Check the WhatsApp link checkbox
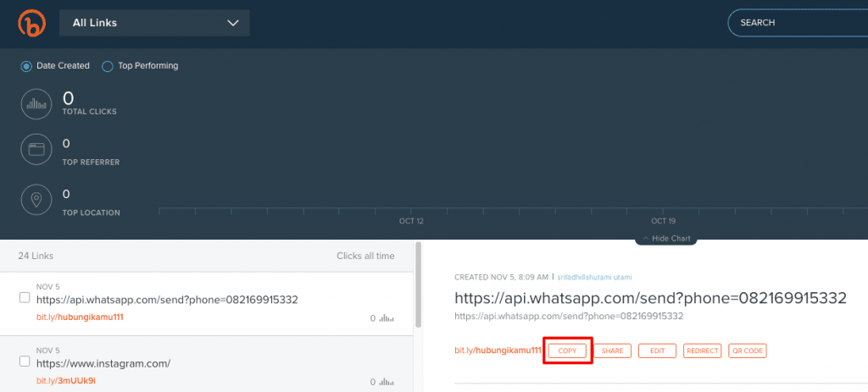Viewport: 868px width, 392px height. [25, 298]
